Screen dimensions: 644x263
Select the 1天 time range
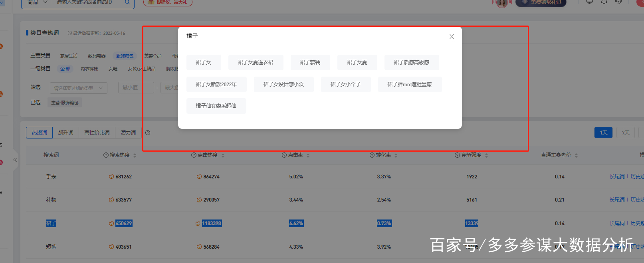tap(603, 132)
